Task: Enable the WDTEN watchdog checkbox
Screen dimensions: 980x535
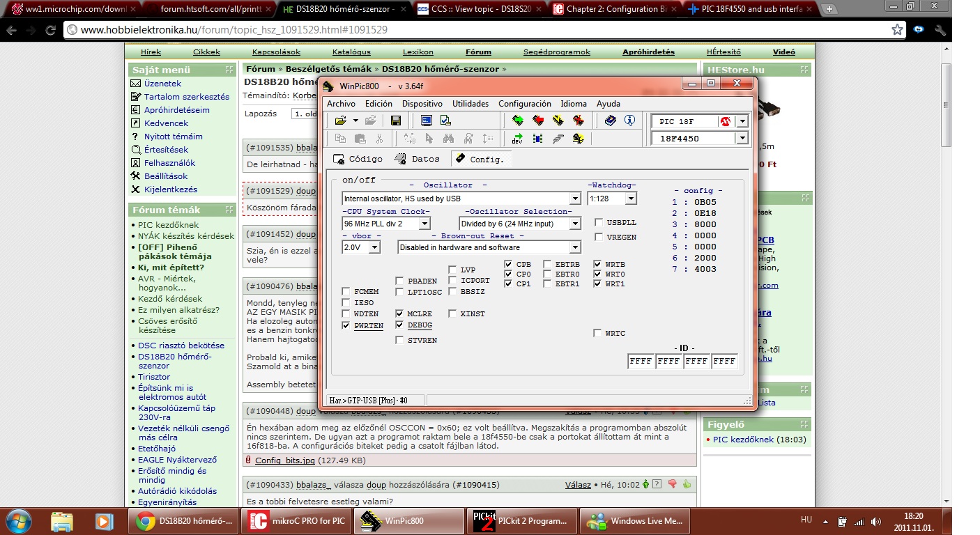Action: point(347,314)
